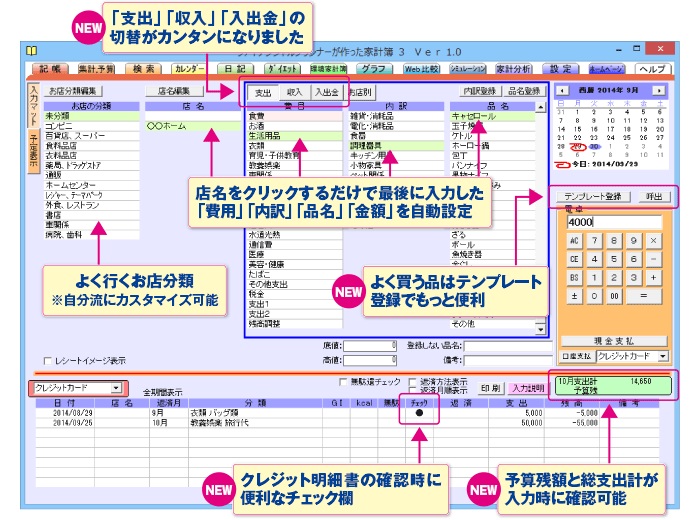Go to previous month in calendar

coord(562,90)
